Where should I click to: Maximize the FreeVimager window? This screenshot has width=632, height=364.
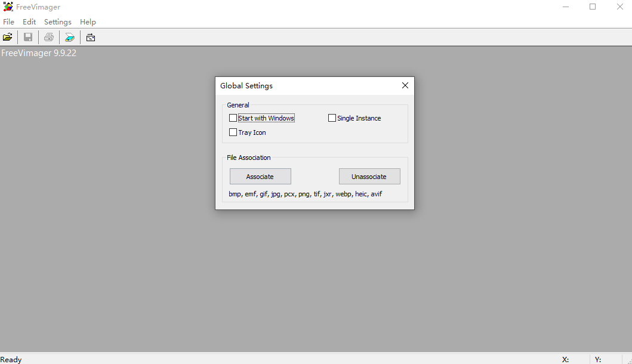coord(593,7)
